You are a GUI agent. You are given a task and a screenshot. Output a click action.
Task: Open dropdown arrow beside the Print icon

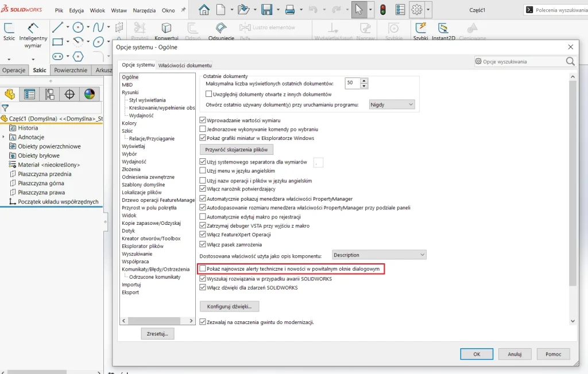click(x=301, y=10)
